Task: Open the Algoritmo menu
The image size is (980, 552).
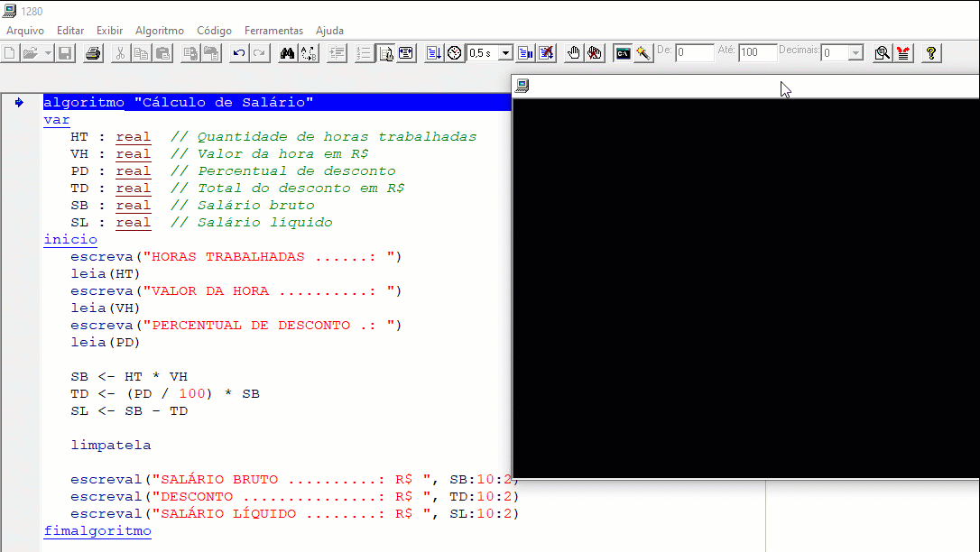Action: (x=160, y=31)
